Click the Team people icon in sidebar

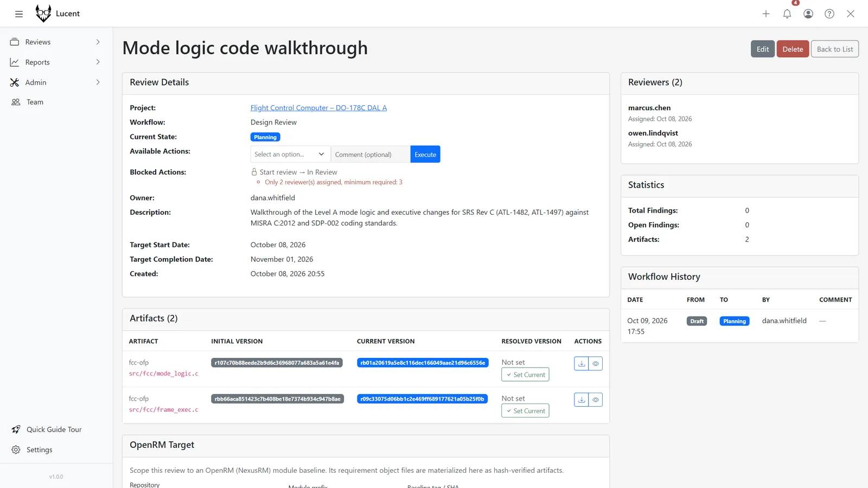[x=16, y=102]
